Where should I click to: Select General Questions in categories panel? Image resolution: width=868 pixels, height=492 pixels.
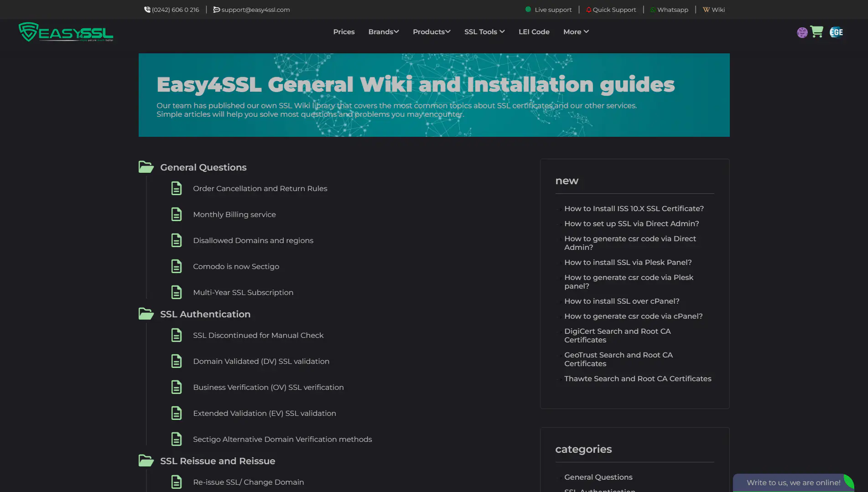click(x=598, y=477)
